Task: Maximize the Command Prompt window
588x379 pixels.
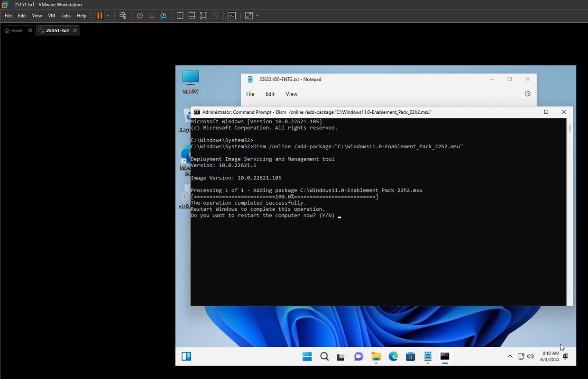Action: pos(546,112)
